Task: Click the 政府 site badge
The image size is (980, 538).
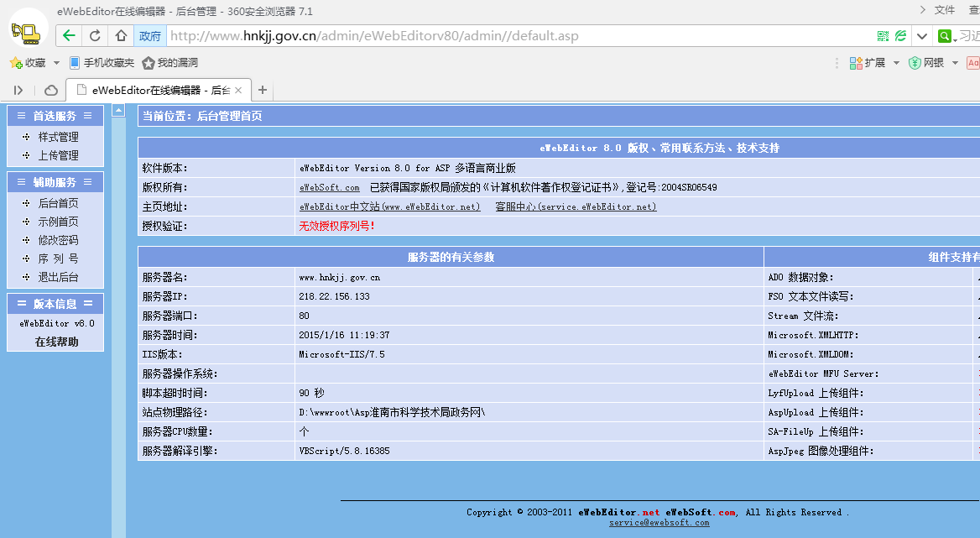Action: [x=150, y=35]
